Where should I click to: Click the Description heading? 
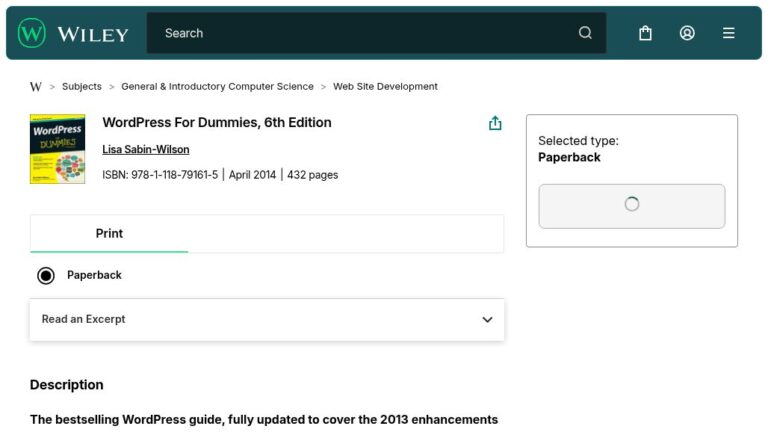click(x=66, y=385)
